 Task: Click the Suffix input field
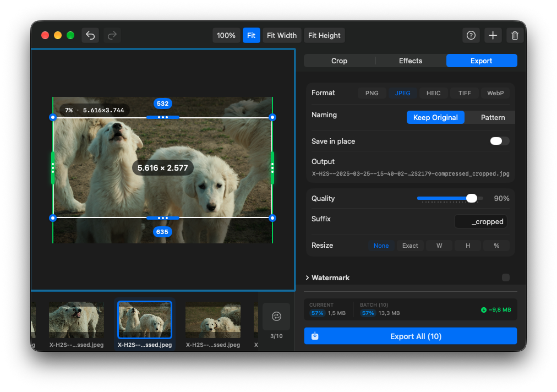480,221
